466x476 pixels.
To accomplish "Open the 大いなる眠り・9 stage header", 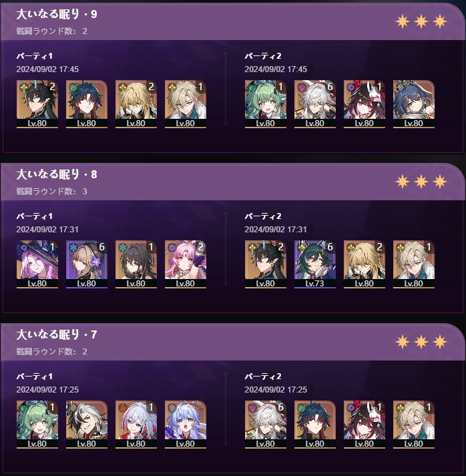I will click(231, 22).
